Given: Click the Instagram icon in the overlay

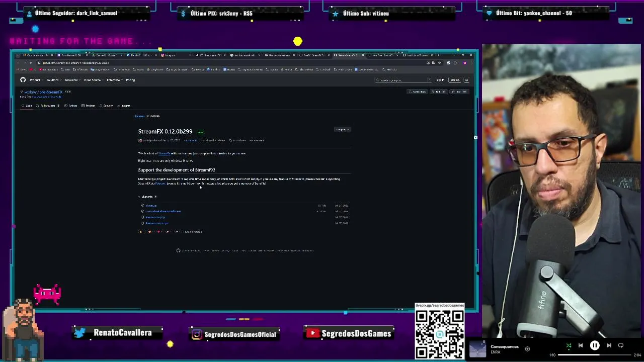Looking at the screenshot, I should [x=197, y=334].
